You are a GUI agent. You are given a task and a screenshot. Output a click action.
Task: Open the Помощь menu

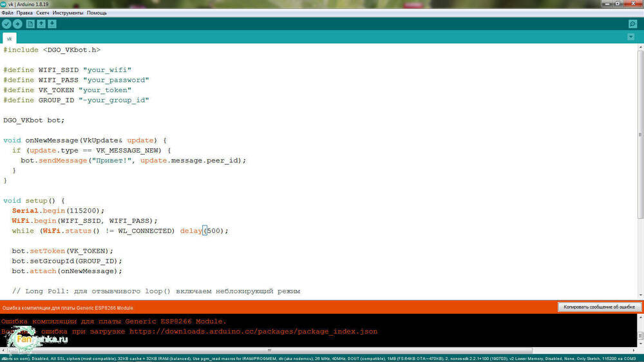pos(97,13)
